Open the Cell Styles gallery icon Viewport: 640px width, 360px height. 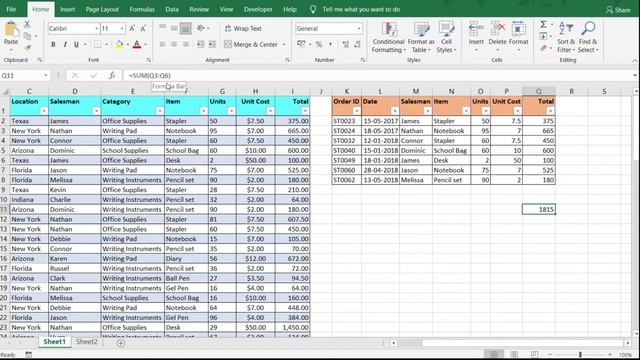(x=446, y=29)
